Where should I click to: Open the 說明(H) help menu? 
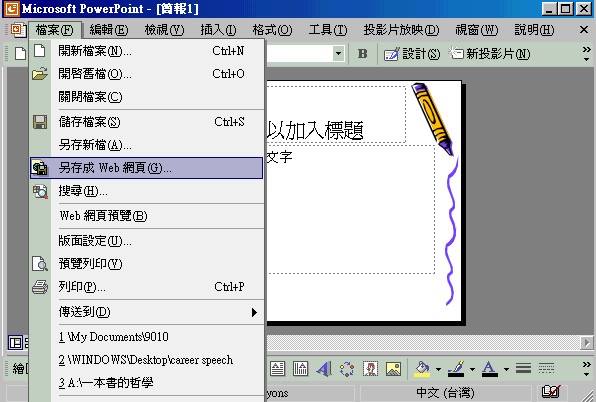click(534, 30)
